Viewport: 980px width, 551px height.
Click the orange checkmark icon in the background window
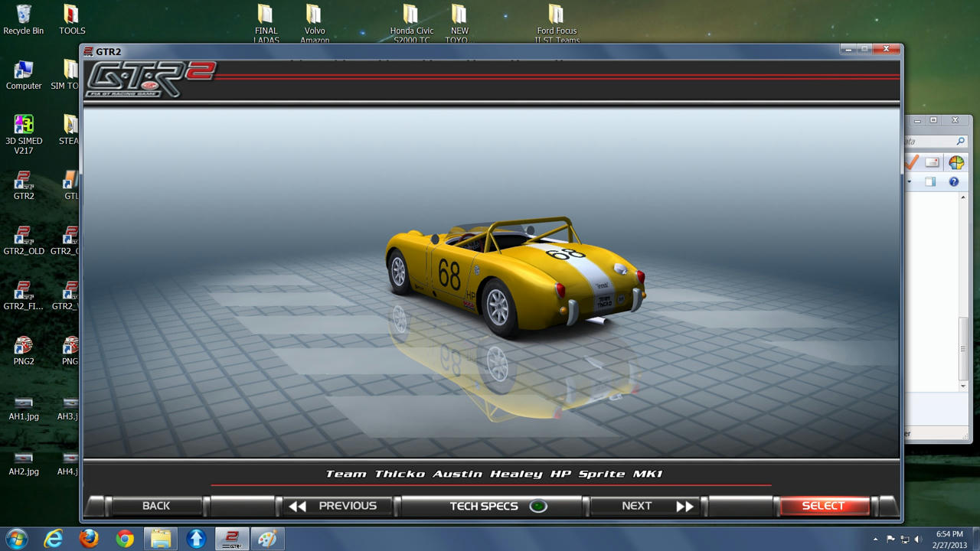(911, 162)
